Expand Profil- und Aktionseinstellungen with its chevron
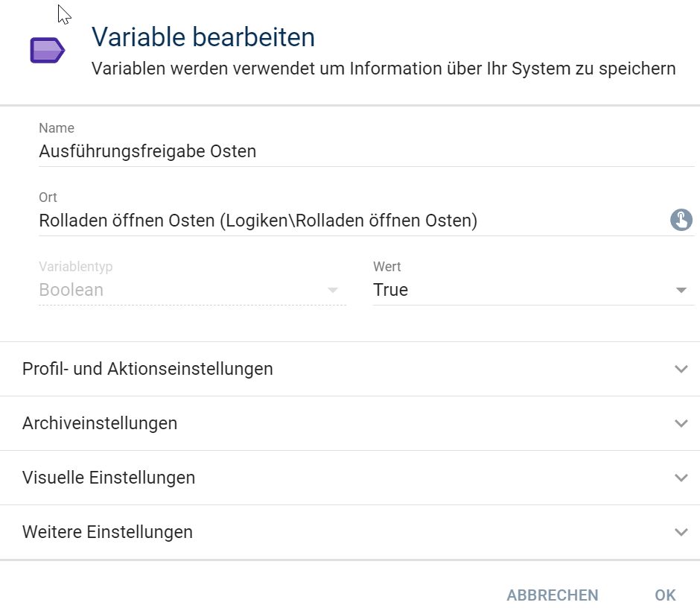Image resolution: width=700 pixels, height=614 pixels. pos(681,370)
